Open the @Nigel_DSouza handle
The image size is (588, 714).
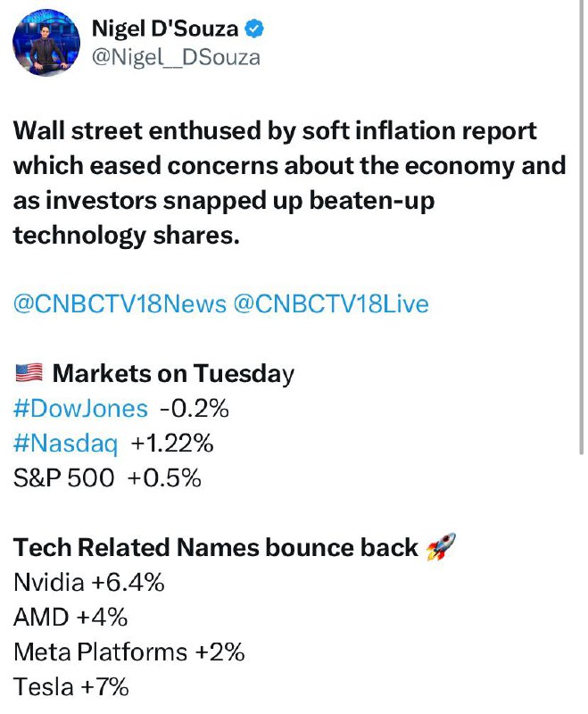tap(176, 58)
